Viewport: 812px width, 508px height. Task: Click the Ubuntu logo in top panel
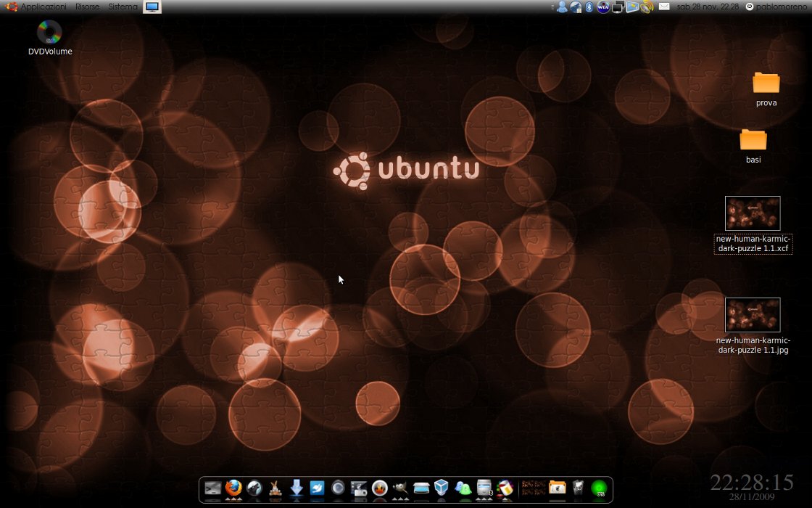pos(10,7)
